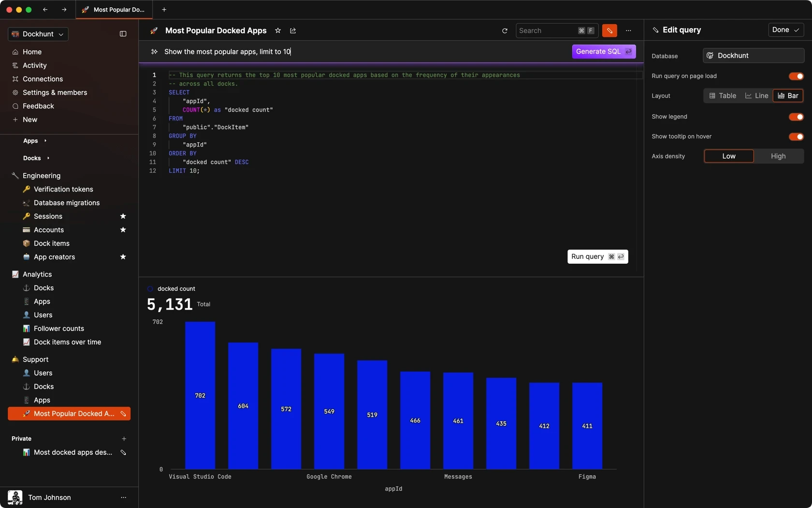The image size is (812, 508).
Task: Click the refresh query icon
Action: 505,30
